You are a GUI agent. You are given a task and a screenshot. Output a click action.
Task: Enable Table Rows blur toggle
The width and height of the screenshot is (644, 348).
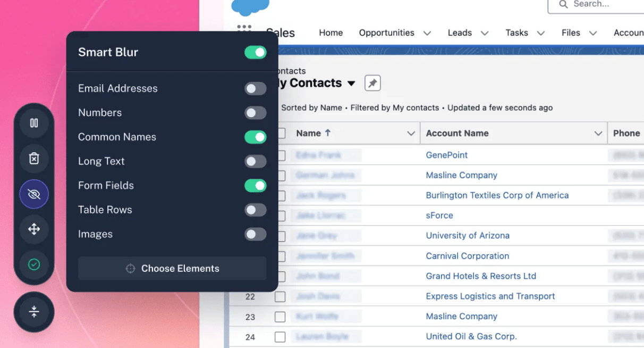coord(256,210)
